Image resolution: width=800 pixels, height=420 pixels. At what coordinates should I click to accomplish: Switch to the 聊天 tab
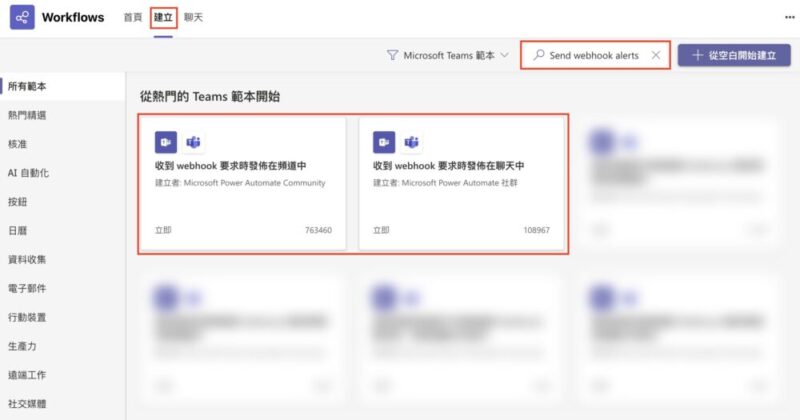193,17
